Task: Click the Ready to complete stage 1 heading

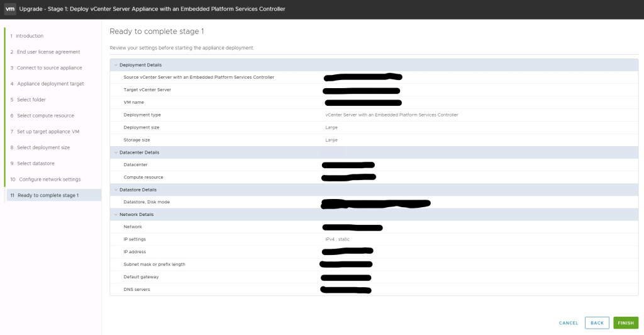Action: coord(157,31)
